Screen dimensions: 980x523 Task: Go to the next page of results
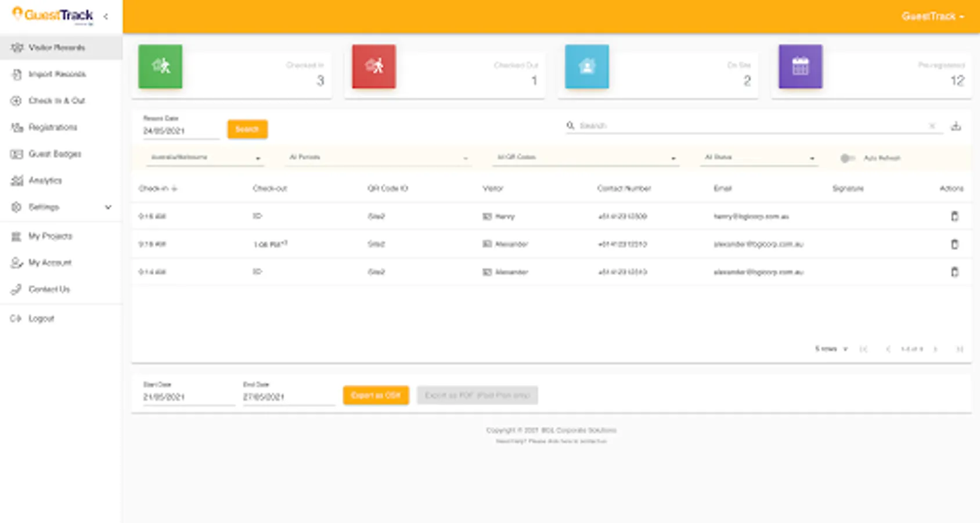click(935, 349)
